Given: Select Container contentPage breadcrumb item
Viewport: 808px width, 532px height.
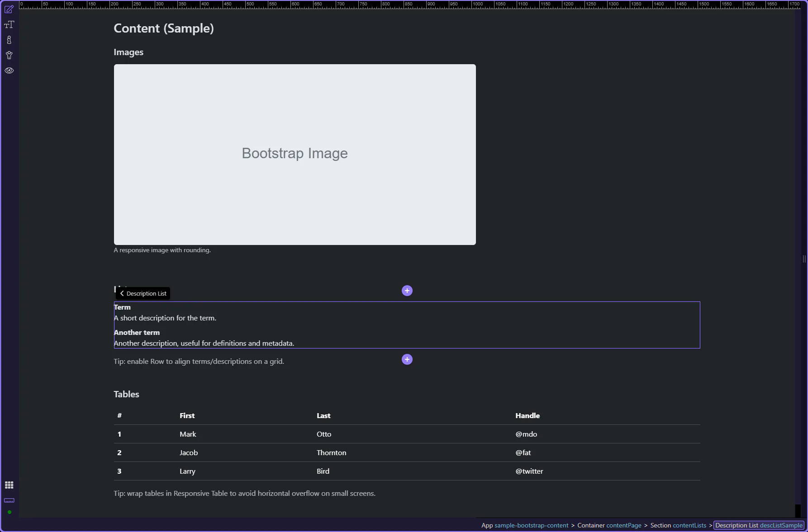Looking at the screenshot, I should [x=609, y=525].
